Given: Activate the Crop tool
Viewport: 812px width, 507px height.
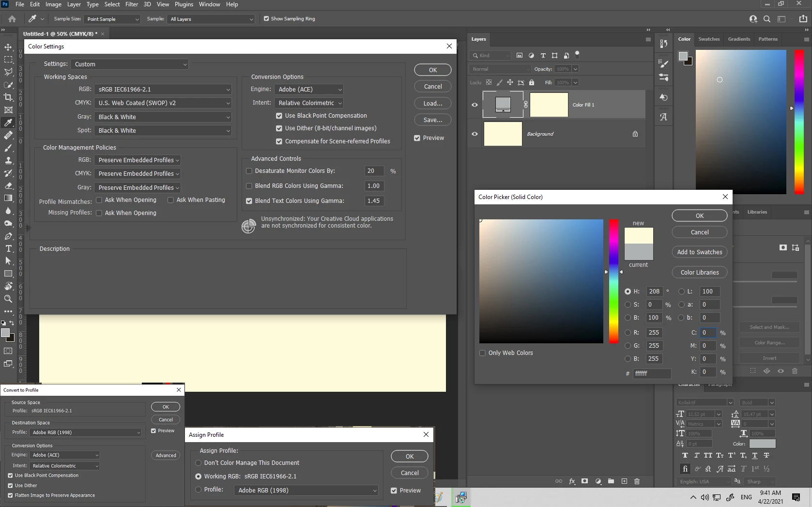Looking at the screenshot, I should (x=8, y=97).
